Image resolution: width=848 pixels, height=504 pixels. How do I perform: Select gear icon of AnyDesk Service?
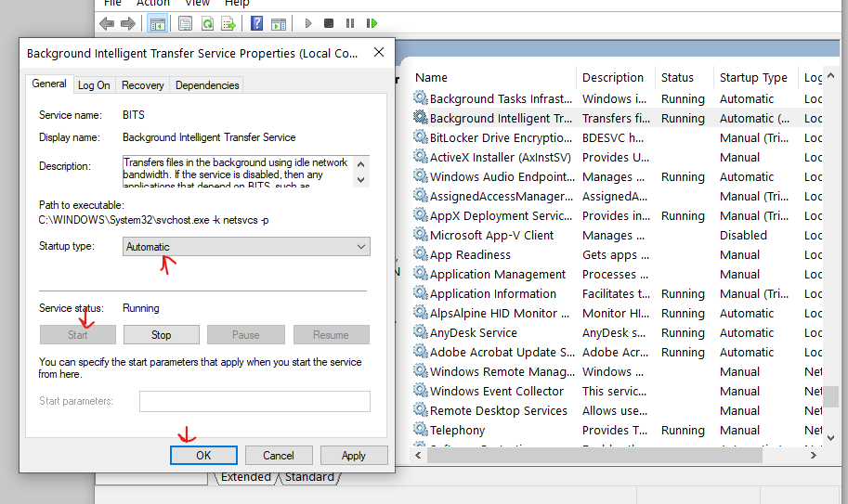(420, 331)
